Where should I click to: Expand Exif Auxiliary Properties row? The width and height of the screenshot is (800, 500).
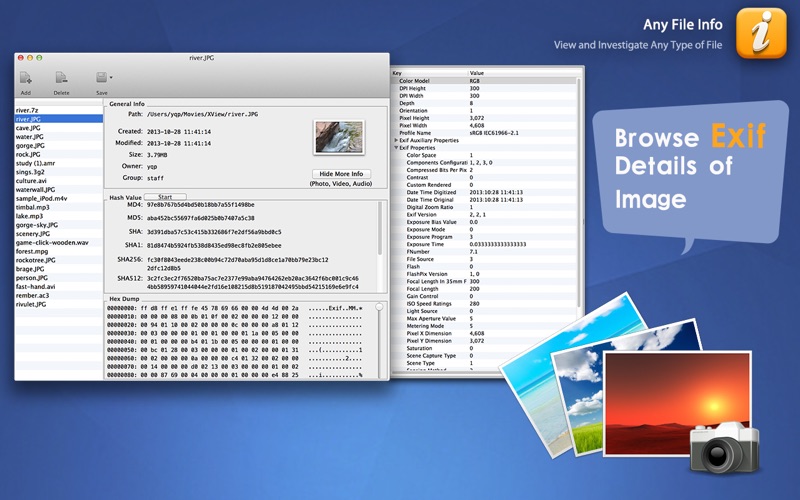[x=396, y=140]
